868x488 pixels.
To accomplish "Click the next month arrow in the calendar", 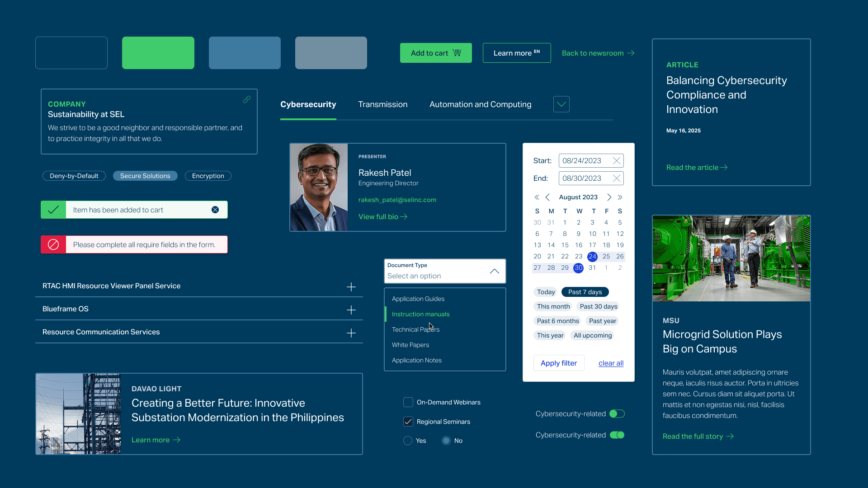I will tap(609, 197).
